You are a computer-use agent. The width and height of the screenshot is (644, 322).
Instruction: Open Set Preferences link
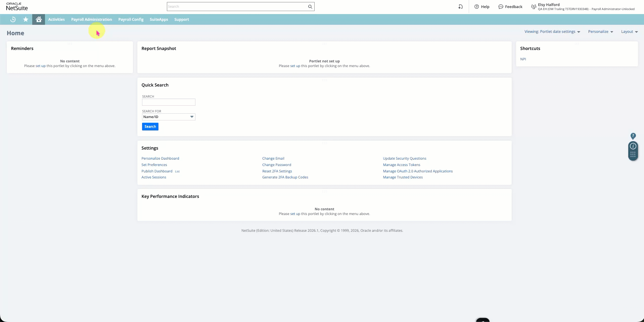pyautogui.click(x=154, y=165)
